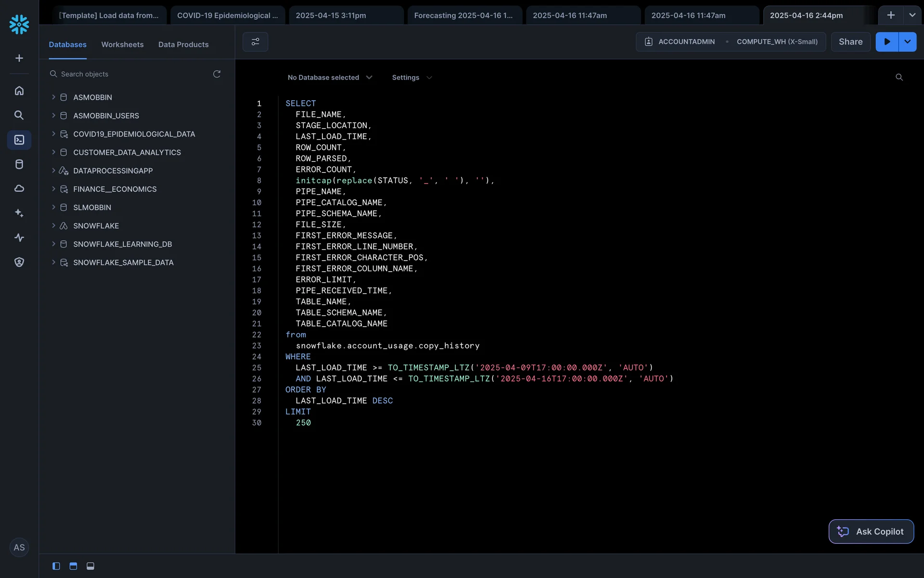
Task: Toggle the editor pane layout
Action: pos(73,566)
